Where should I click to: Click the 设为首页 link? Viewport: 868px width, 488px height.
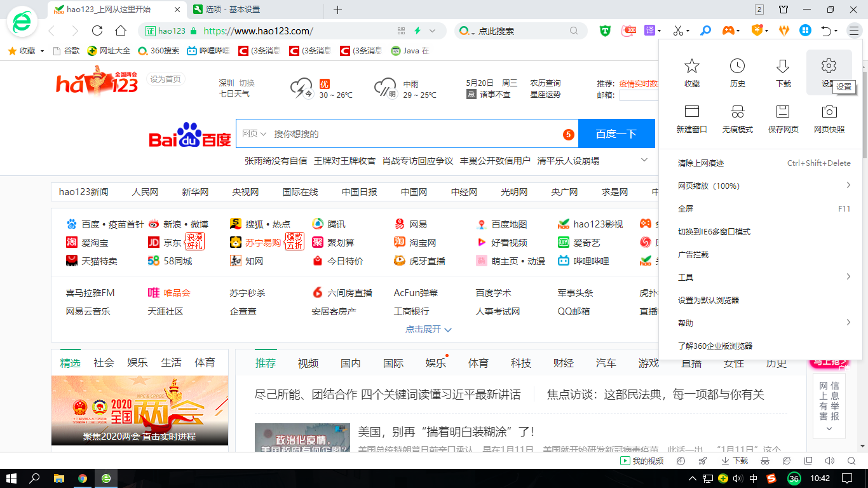(x=165, y=79)
